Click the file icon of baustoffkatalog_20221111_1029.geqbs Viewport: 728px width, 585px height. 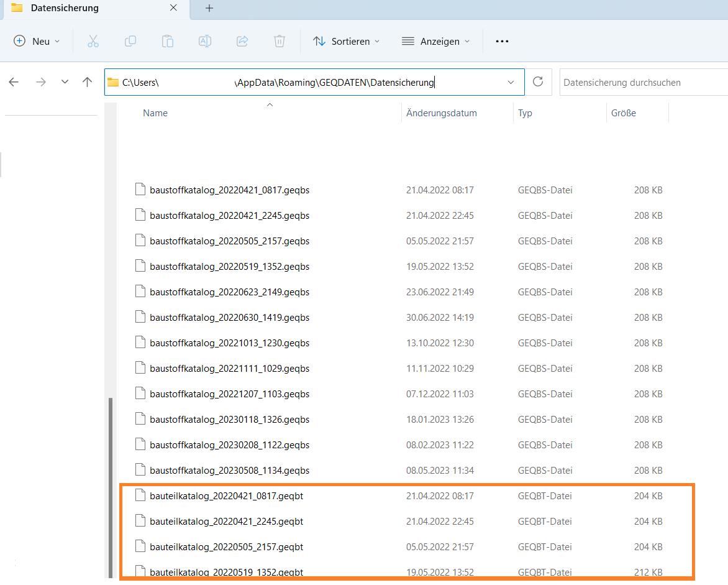[x=140, y=367]
